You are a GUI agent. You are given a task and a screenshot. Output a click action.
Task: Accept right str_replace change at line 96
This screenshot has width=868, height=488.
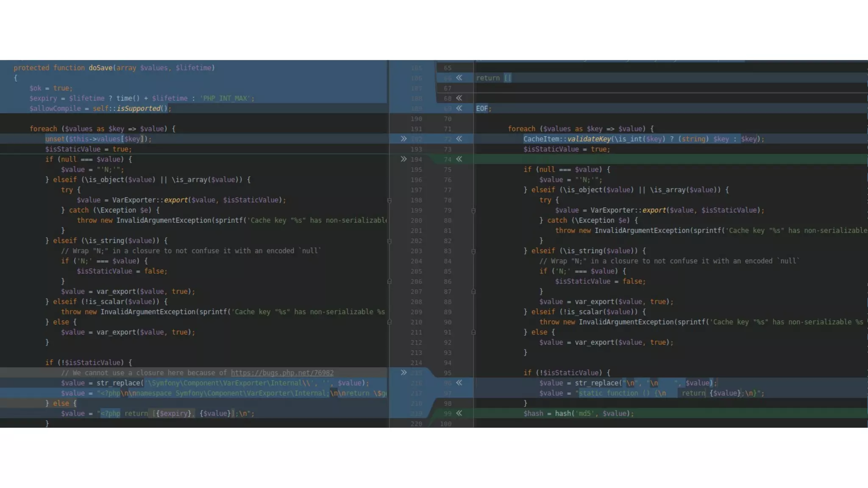pos(459,383)
